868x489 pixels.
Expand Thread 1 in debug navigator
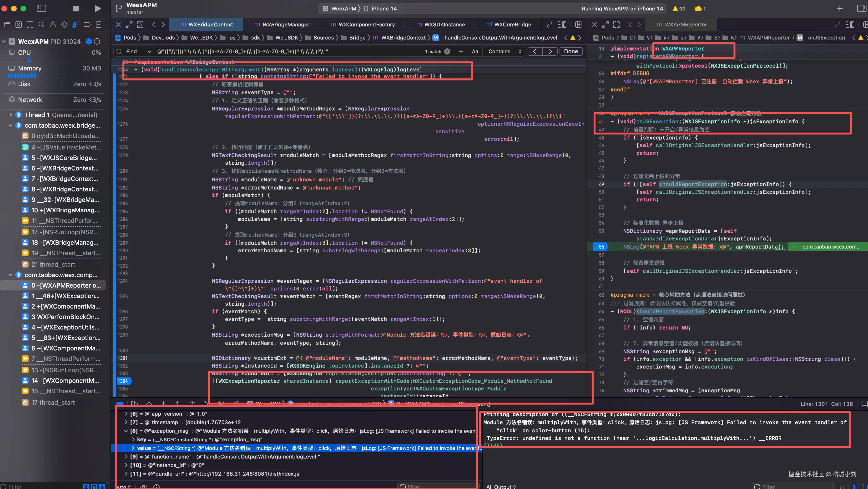[x=11, y=115]
